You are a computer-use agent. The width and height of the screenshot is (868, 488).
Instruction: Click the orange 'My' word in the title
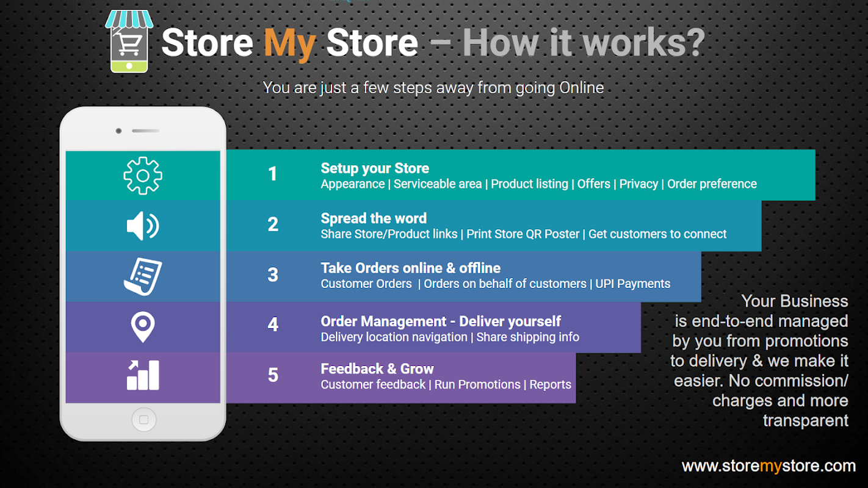(290, 44)
